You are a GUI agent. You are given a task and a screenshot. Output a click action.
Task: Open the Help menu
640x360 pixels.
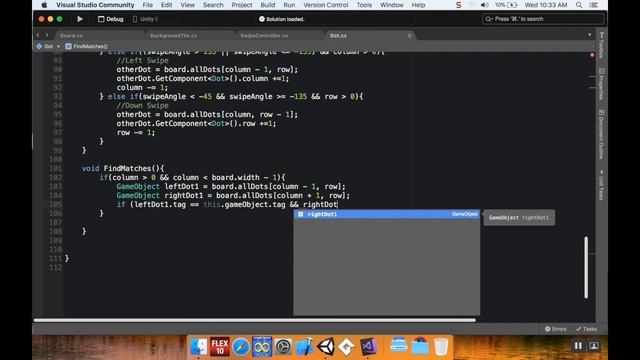pyautogui.click(x=418, y=5)
